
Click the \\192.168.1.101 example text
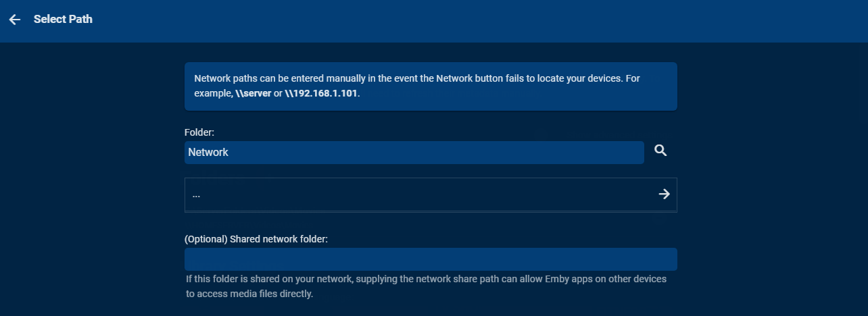pyautogui.click(x=321, y=93)
